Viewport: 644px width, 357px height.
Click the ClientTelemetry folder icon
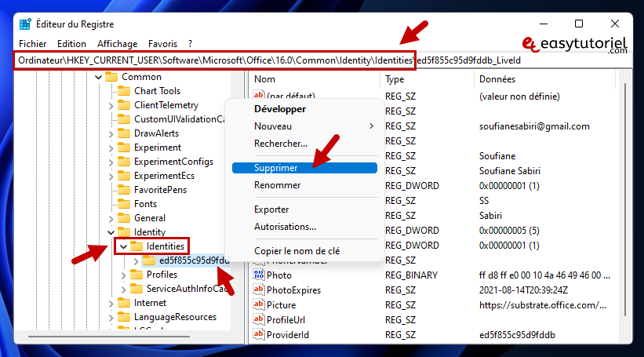coord(124,105)
